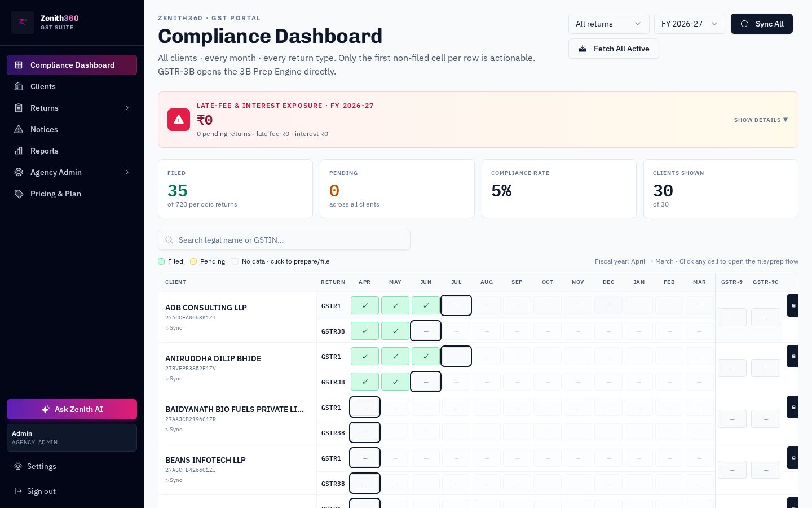The height and width of the screenshot is (508, 812).
Task: Open Compliance Dashboard from sidebar
Action: [72, 65]
